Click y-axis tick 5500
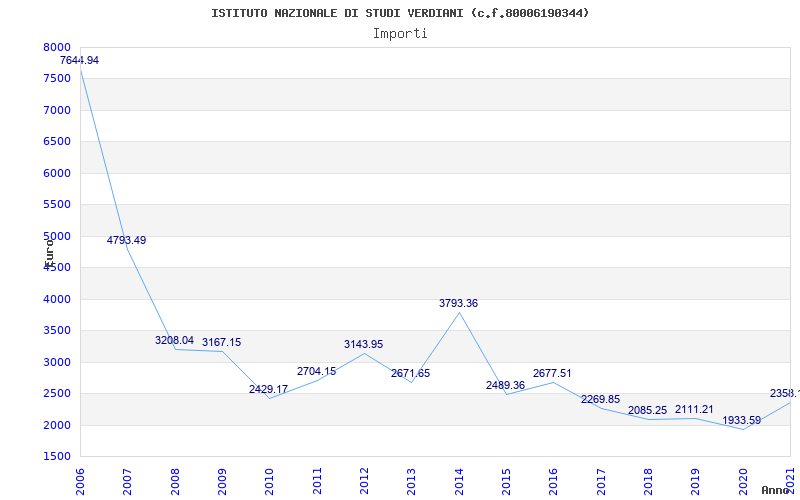This screenshot has width=800, height=500. point(57,205)
